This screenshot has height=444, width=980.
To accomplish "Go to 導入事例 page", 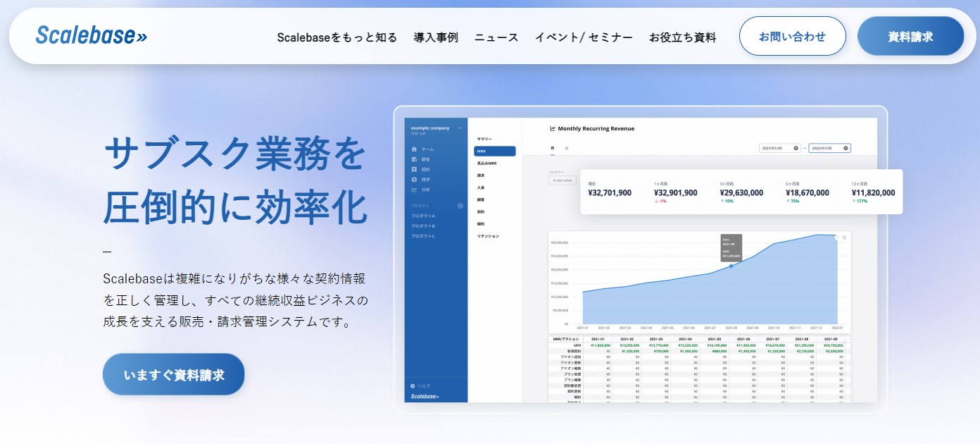I will coord(436,37).
